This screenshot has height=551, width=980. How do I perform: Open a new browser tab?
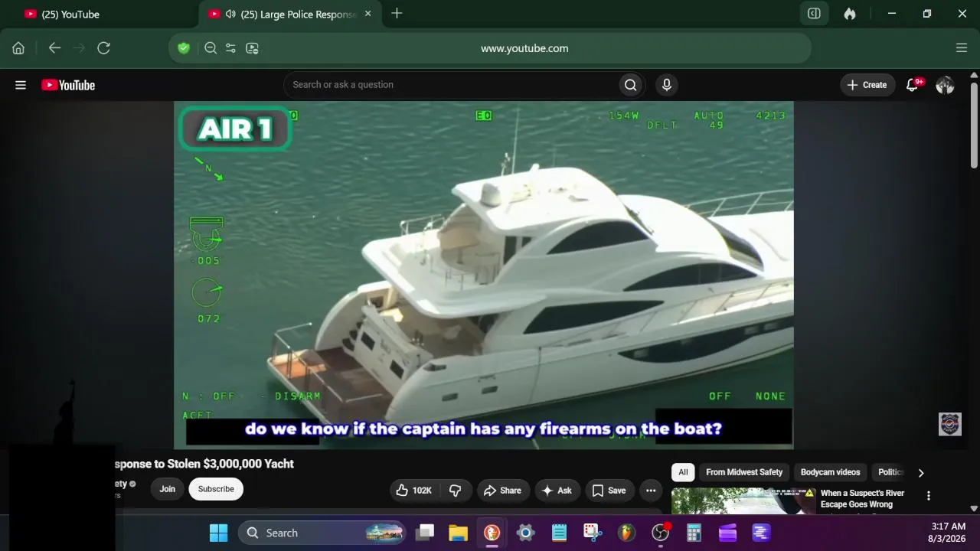pyautogui.click(x=397, y=14)
